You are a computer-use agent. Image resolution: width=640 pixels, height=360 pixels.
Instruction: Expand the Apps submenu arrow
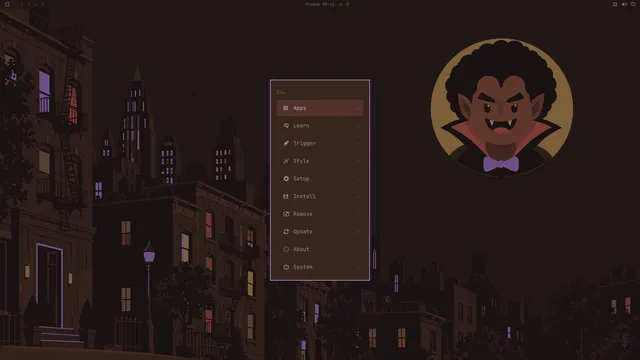click(358, 108)
